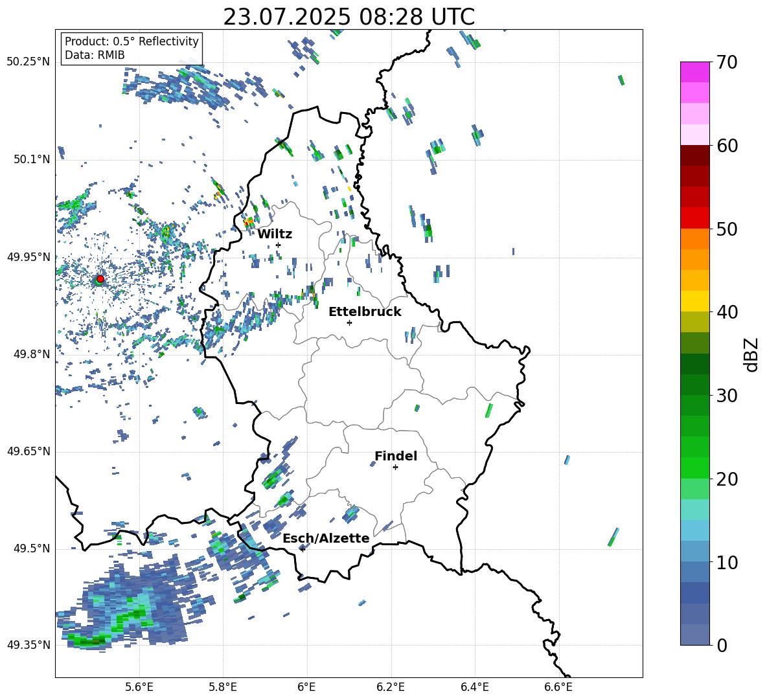The width and height of the screenshot is (767, 700).
Task: Click the greyish-blue colorbar segment just above 0
Action: click(x=695, y=635)
